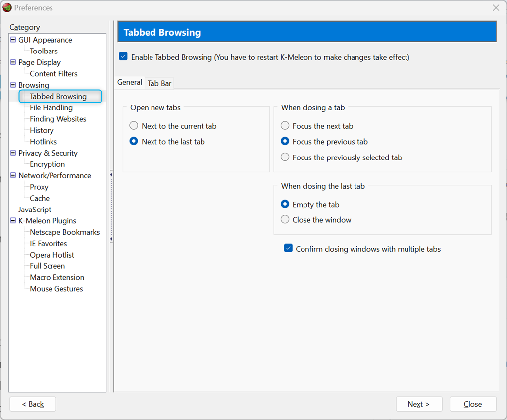The image size is (507, 420).
Task: Collapse the GUI Appearance tree node
Action: 13,40
